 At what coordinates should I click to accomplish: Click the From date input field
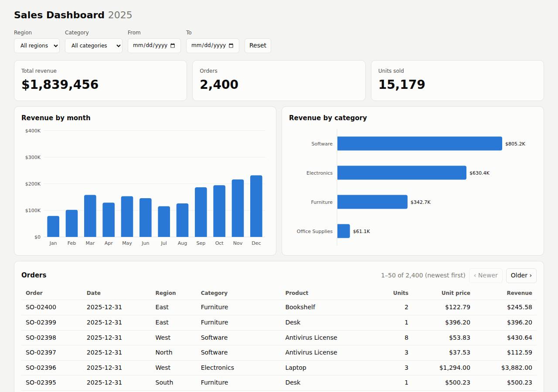click(x=154, y=46)
